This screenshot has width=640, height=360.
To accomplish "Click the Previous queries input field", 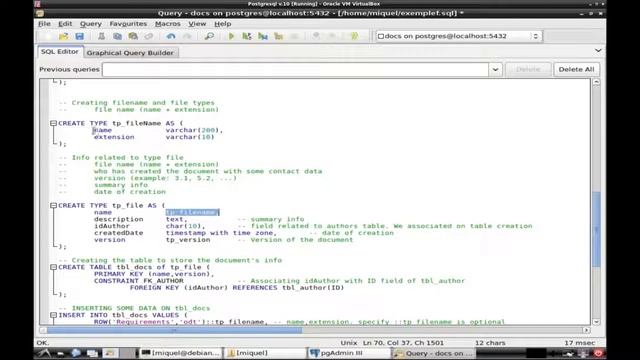I will (x=296, y=69).
